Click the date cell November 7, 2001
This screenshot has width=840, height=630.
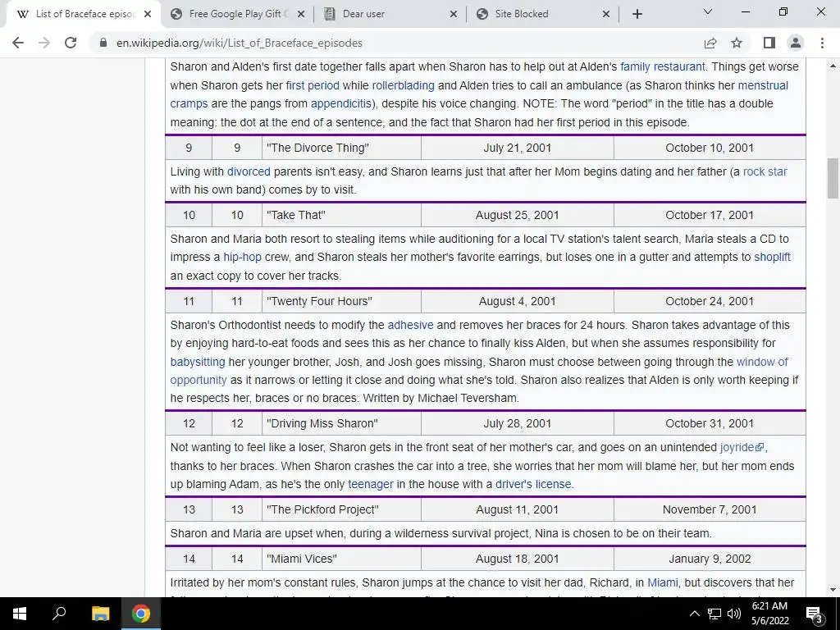710,509
